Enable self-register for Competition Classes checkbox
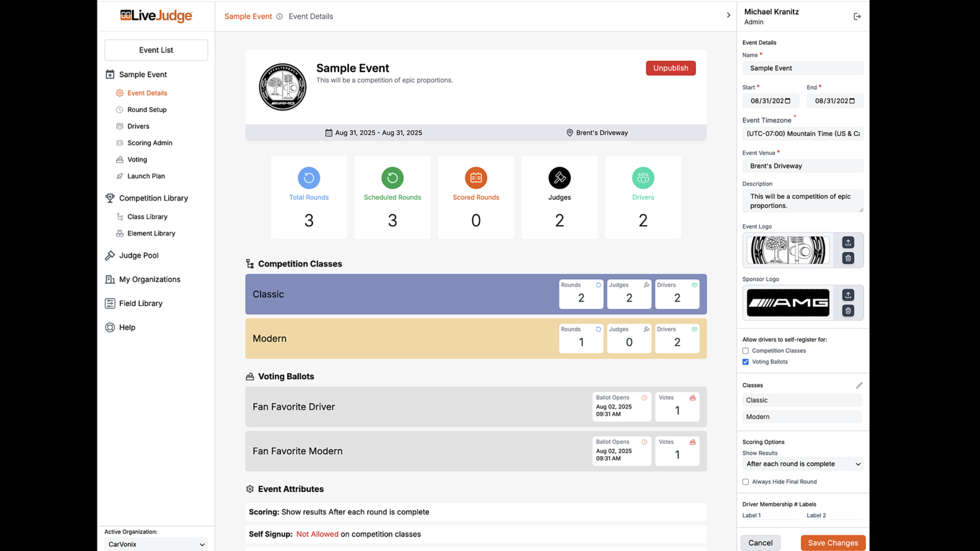 pyautogui.click(x=745, y=350)
